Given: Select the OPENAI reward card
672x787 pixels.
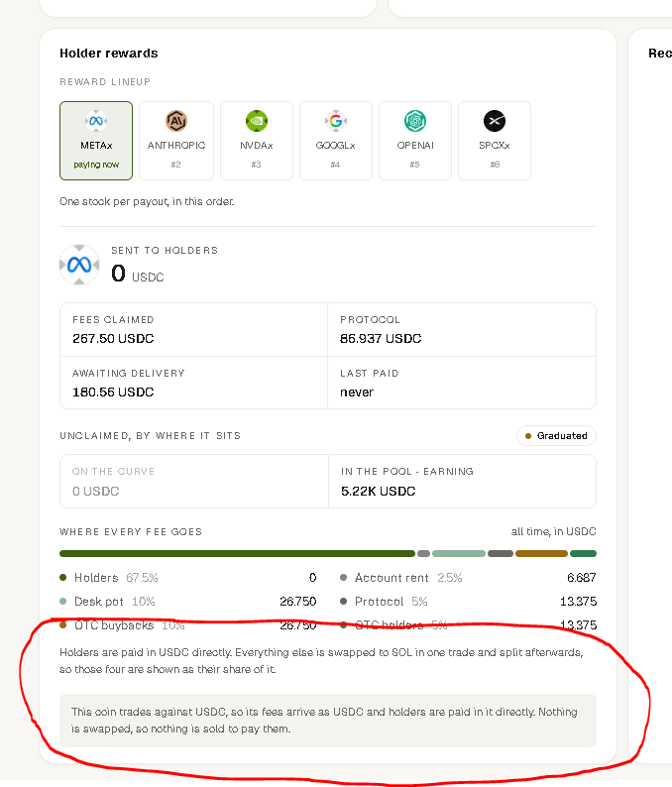Looking at the screenshot, I should click(x=415, y=141).
